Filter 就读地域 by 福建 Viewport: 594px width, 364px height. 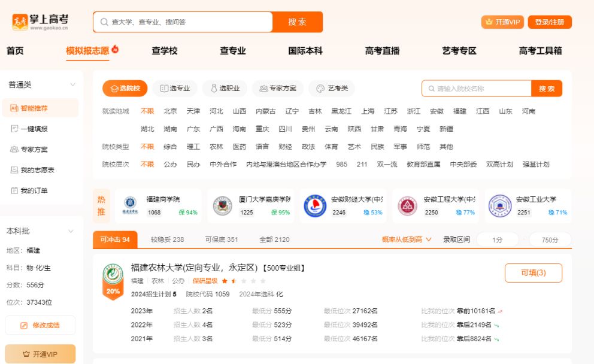tap(459, 111)
